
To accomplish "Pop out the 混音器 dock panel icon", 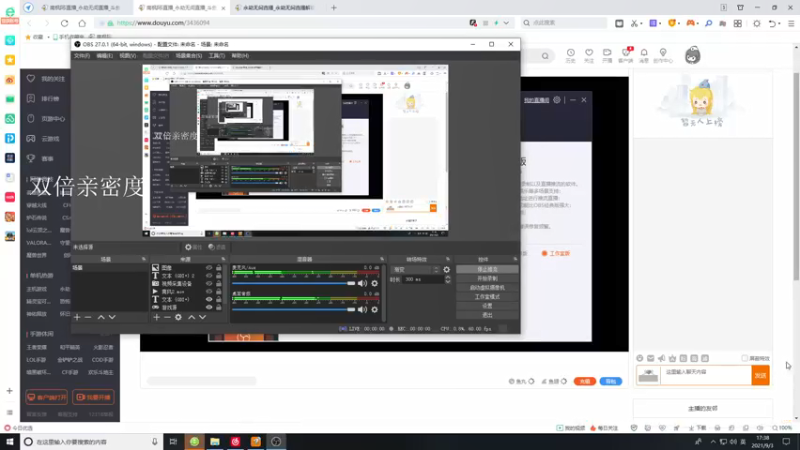I will point(382,259).
